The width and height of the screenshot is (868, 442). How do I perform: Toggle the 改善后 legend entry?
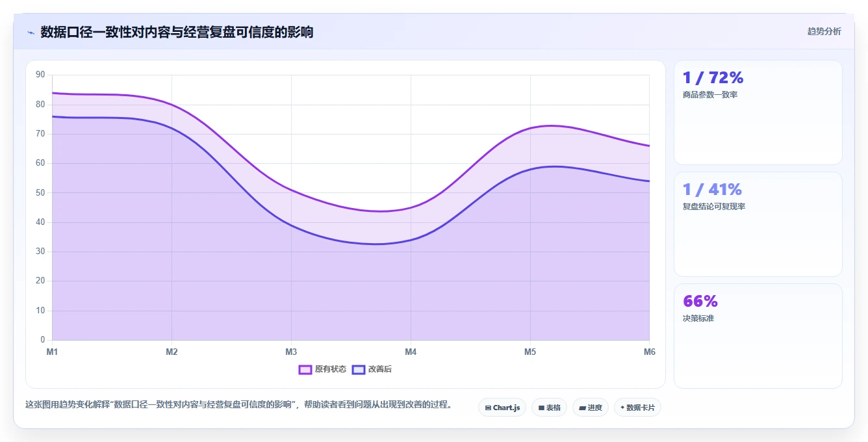click(x=372, y=369)
